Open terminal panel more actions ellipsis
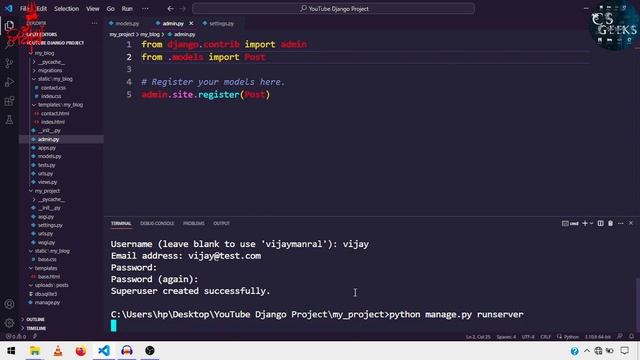This screenshot has height=360, width=640. tap(621, 223)
